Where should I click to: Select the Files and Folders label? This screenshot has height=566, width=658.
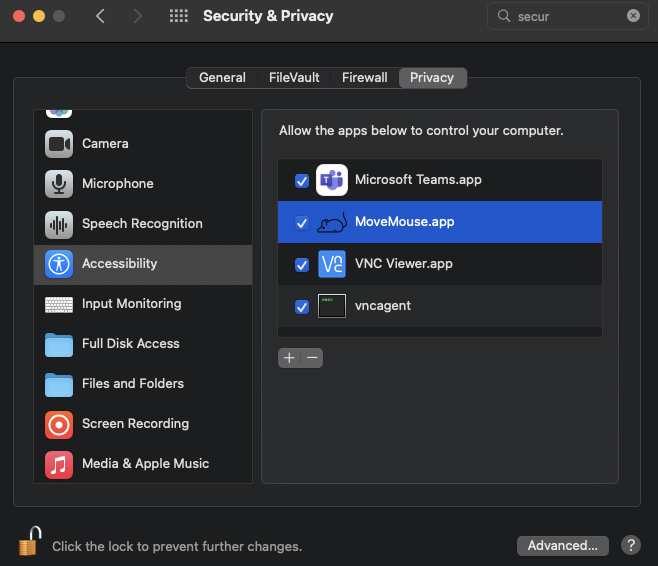[x=133, y=383]
